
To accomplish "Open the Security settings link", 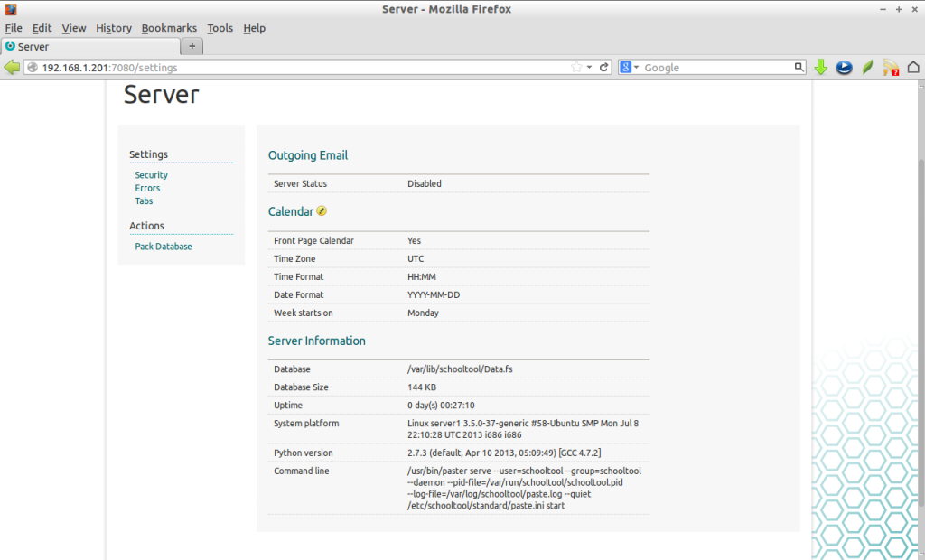I will click(x=151, y=174).
